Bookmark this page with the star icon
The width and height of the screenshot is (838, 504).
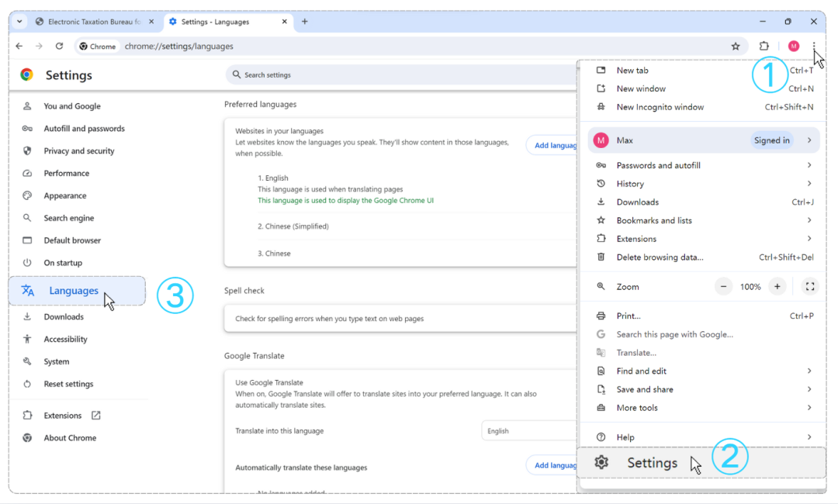pyautogui.click(x=736, y=47)
